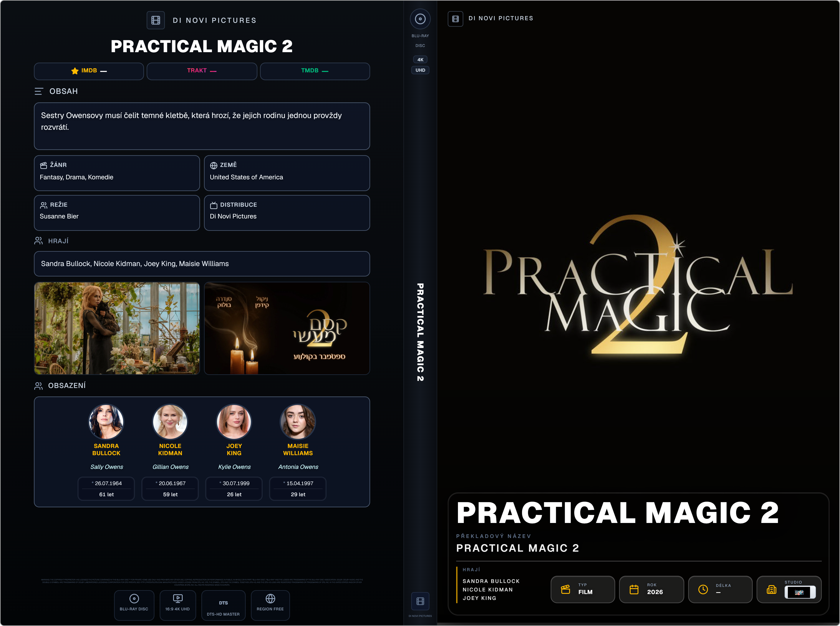Click the DÉLKA clock icon
840x626 pixels.
coord(703,589)
